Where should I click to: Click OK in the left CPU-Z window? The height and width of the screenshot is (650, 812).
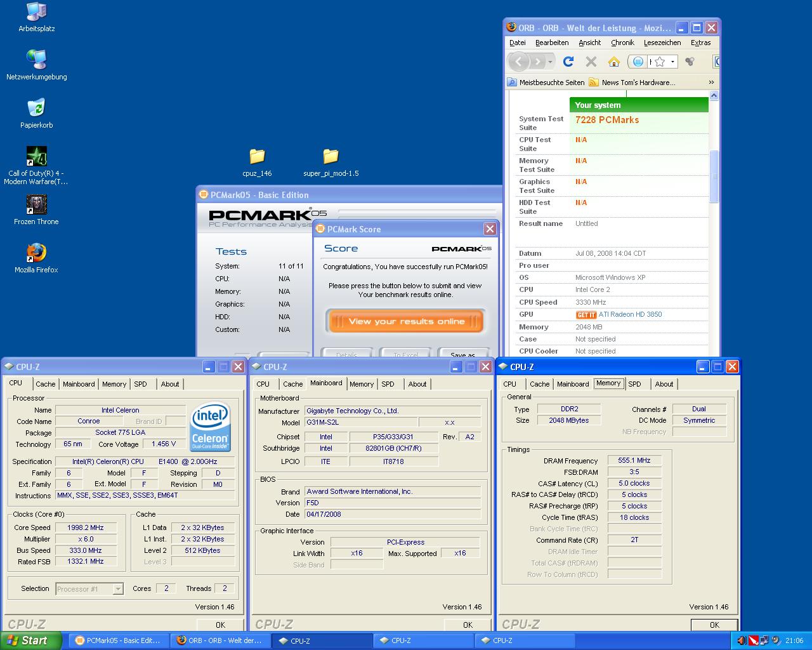coord(220,625)
